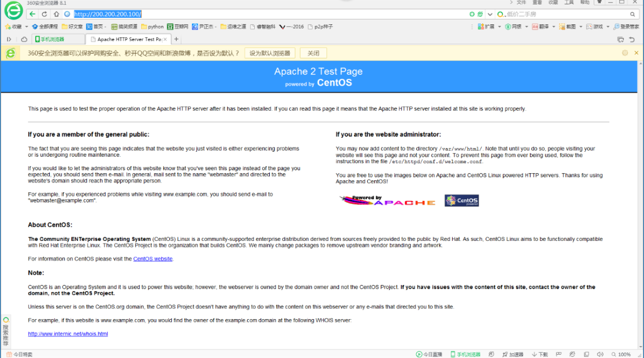
Task: Open 今日直播 in status bar
Action: pyautogui.click(x=429, y=354)
